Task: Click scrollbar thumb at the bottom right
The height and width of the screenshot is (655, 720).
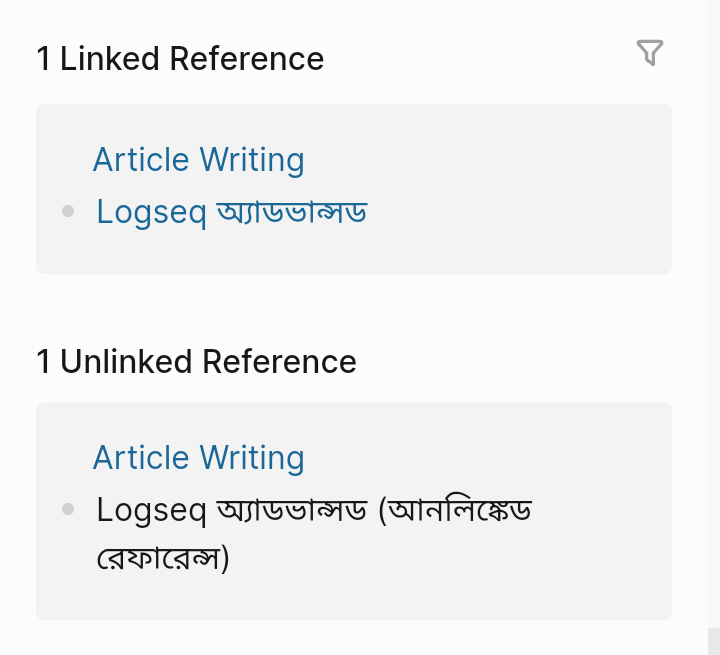Action: point(714,641)
